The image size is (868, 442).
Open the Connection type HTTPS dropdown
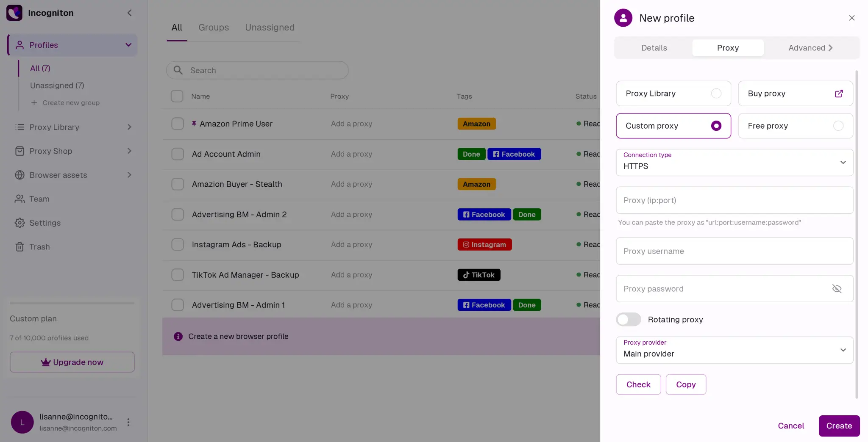coord(734,162)
